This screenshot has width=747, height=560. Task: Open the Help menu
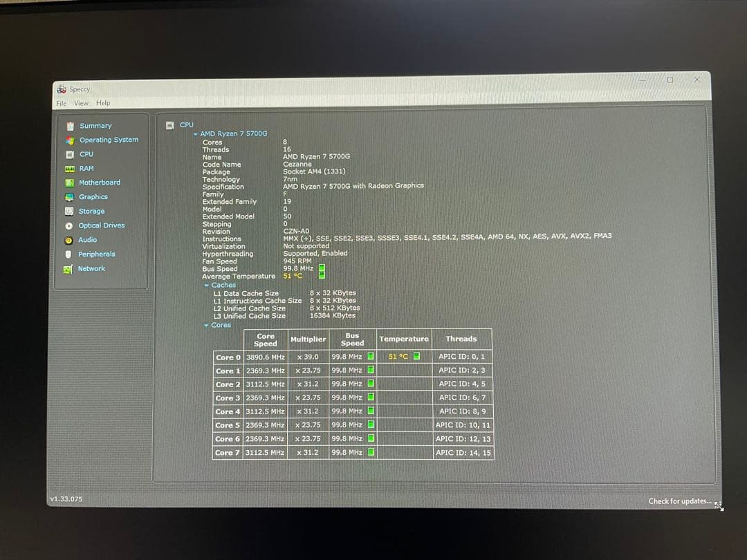click(x=103, y=102)
